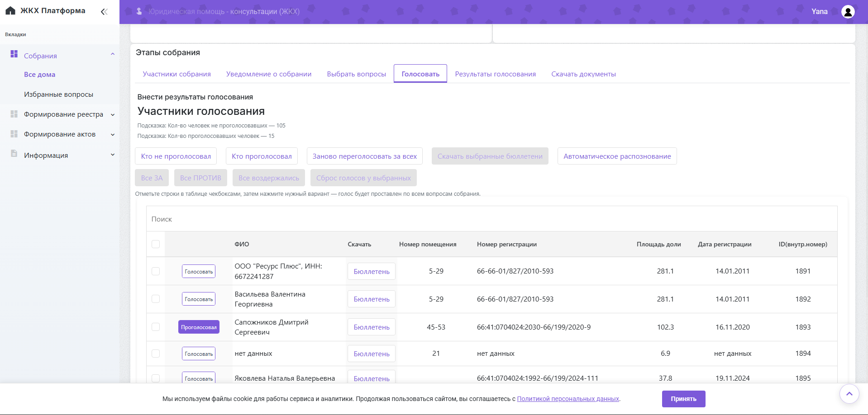868x415 pixels.
Task: Expand the Формирование реестра chevron
Action: [113, 115]
